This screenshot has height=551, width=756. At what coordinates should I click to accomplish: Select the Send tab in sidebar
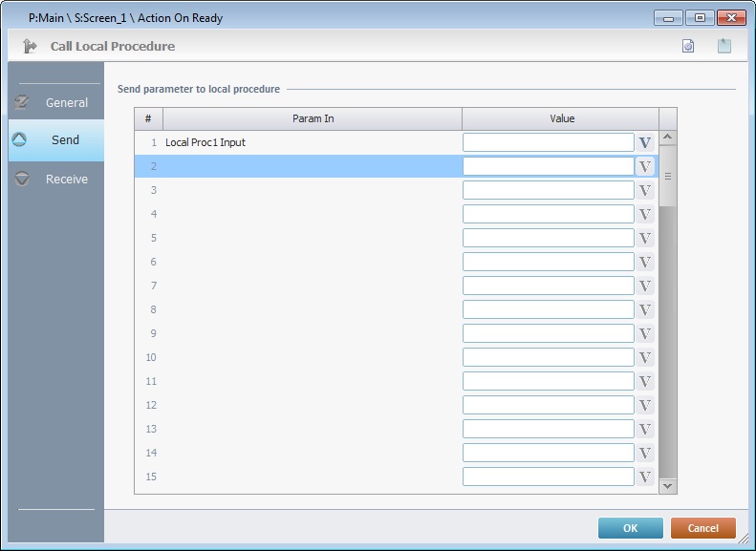(x=55, y=139)
